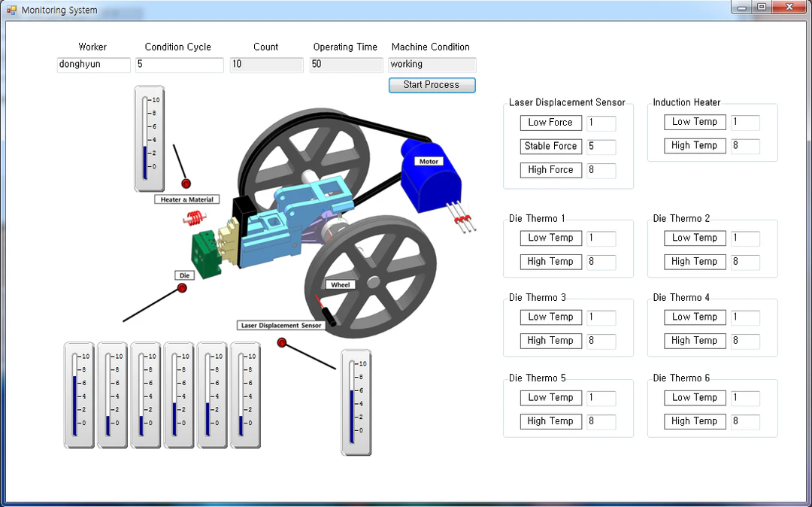Viewport: 812px width, 507px height.
Task: Select the Worker name input field
Action: point(94,65)
